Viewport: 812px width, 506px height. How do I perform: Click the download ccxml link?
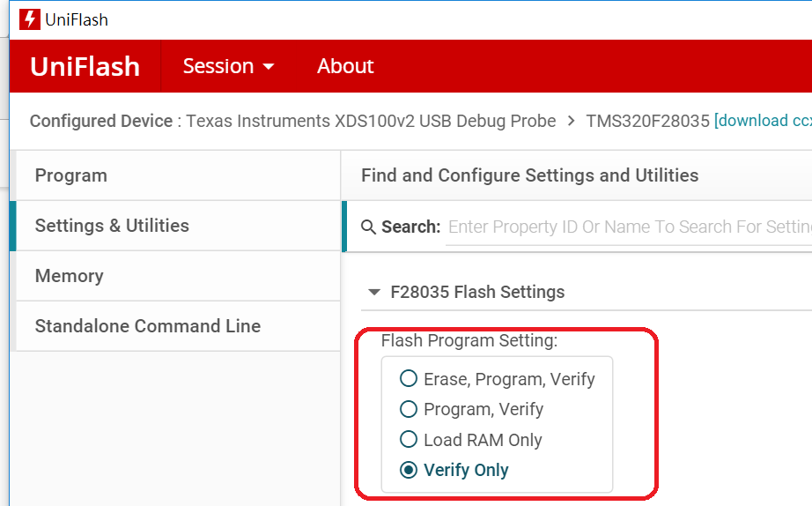[x=764, y=121]
